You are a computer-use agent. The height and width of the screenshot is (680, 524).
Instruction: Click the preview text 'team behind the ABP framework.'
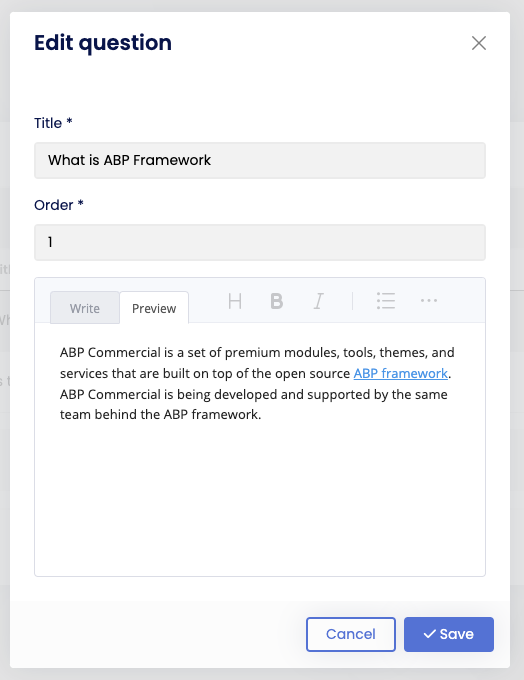tap(160, 415)
